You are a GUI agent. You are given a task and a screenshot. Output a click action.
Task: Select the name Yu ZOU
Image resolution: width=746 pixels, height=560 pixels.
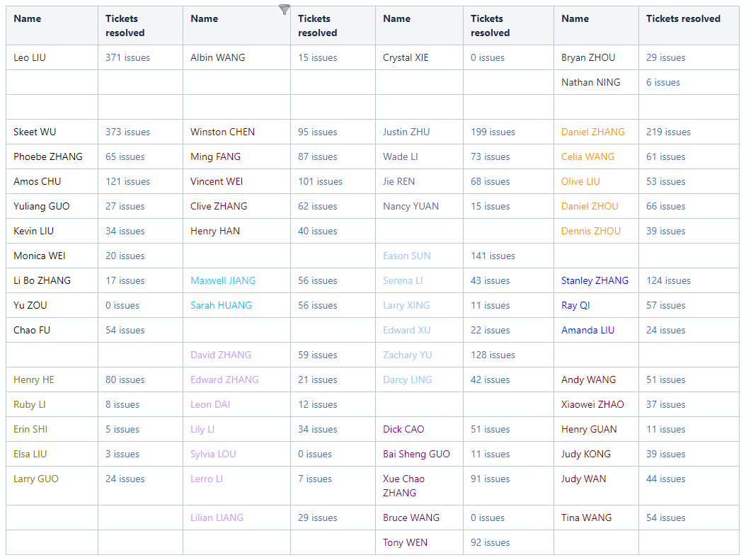pyautogui.click(x=30, y=305)
